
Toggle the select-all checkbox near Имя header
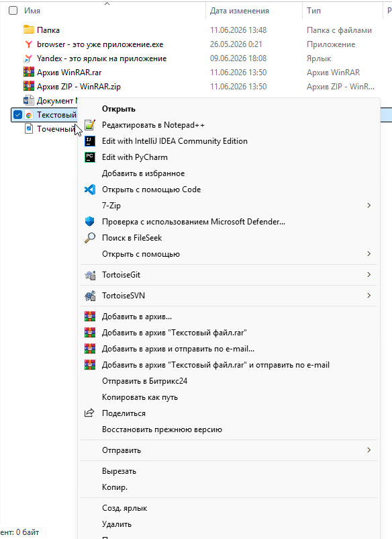tap(13, 11)
